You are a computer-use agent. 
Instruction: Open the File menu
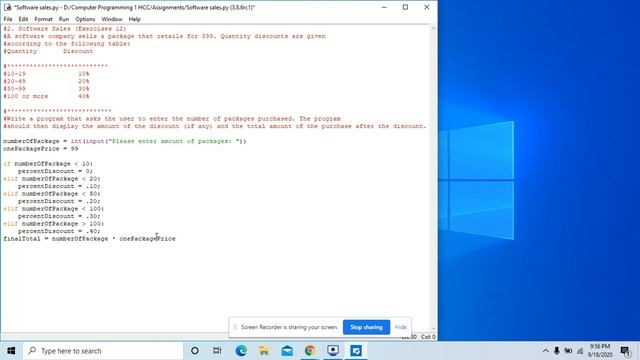pos(8,19)
